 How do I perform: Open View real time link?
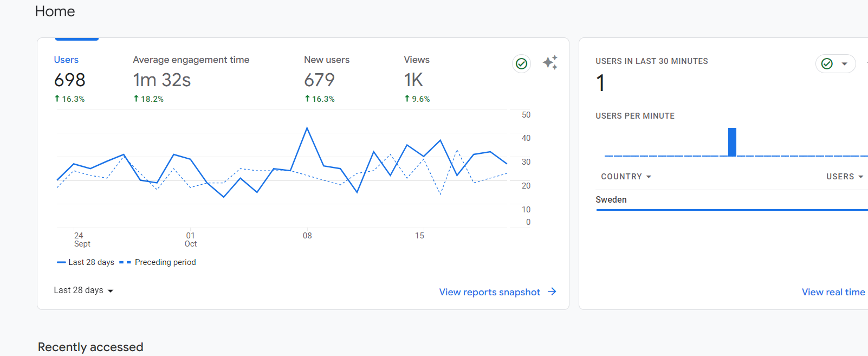click(833, 292)
